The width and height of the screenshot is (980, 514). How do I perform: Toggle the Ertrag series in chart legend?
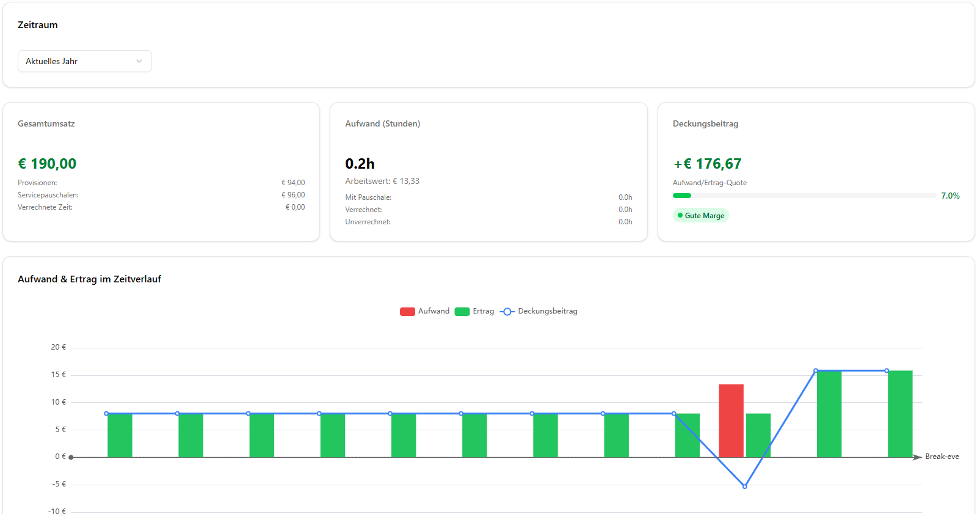(475, 312)
